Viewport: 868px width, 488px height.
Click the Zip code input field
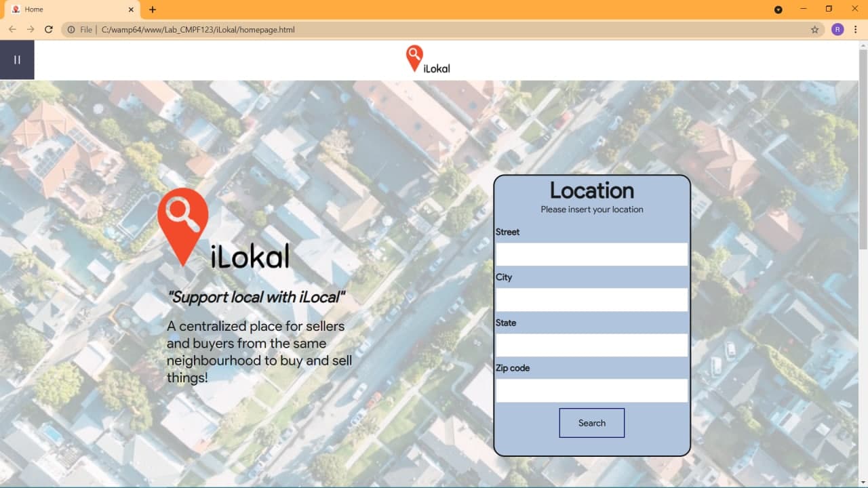591,390
